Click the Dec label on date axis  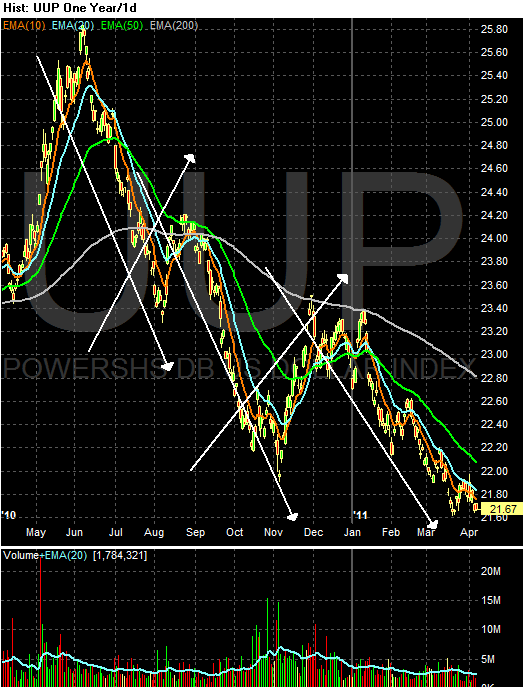(313, 532)
